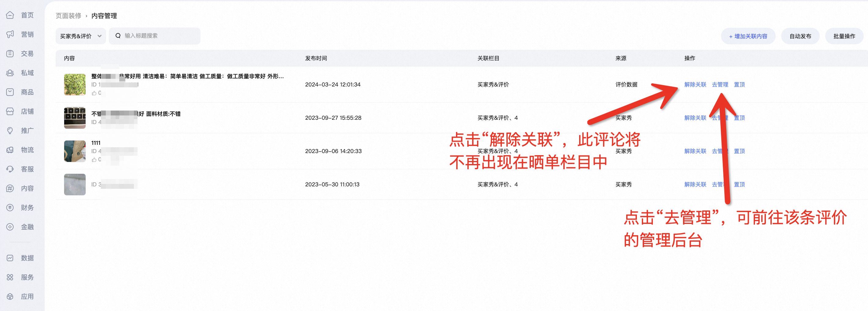
Task: Open green tea leaves review thumbnail
Action: pyautogui.click(x=75, y=85)
